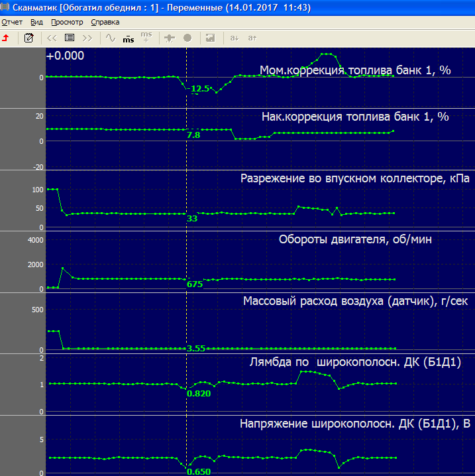Click the Обороты двигателя graph label
Screen dimensions: 475x476
[355, 239]
